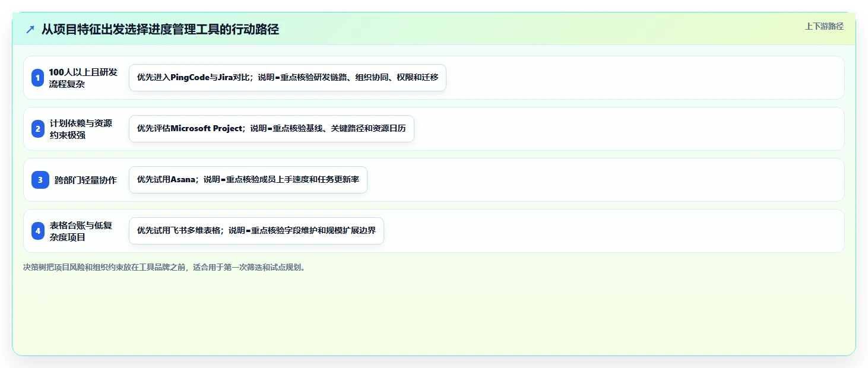Viewport: 868px width, 368px height.
Task: Select step number 2 badge
Action: [38, 129]
